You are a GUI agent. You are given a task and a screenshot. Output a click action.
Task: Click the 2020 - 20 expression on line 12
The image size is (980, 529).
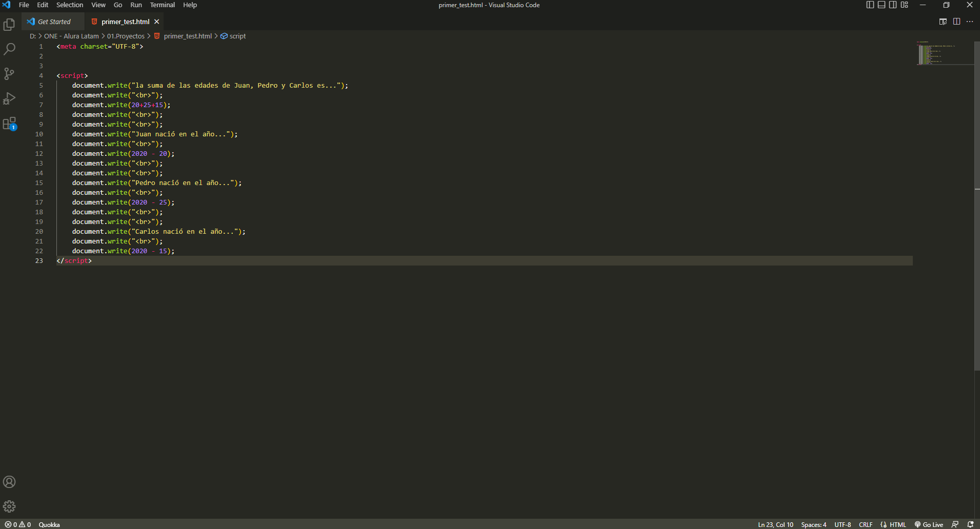point(149,153)
